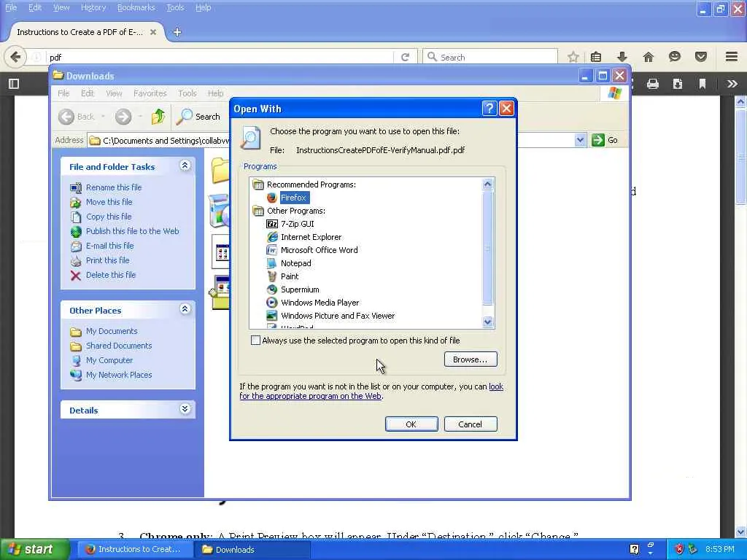The height and width of the screenshot is (560, 747).
Task: Enable Always use the selected program checkbox
Action: coord(256,341)
